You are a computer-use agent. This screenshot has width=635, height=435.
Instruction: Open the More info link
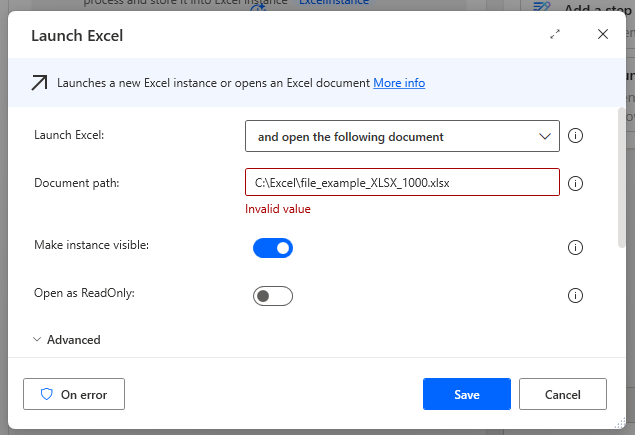pos(399,83)
